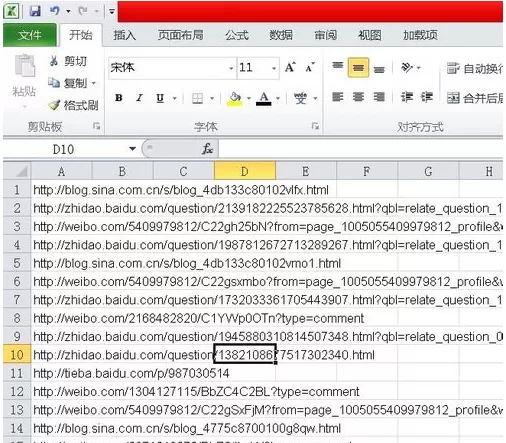
Task: Open the 审阅 tab
Action: pos(325,35)
